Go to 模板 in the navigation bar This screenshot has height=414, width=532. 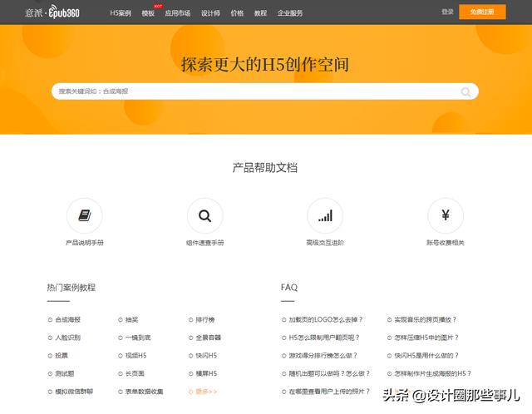point(148,13)
